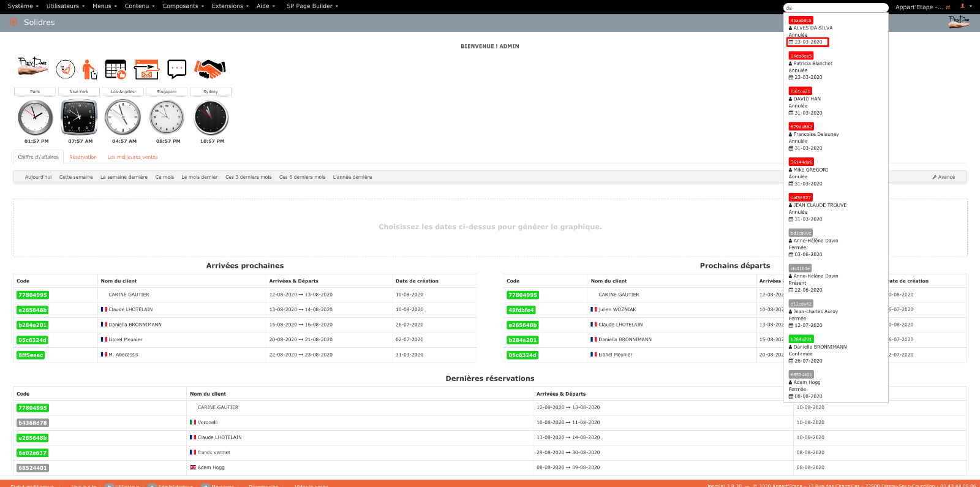The height and width of the screenshot is (487, 980).
Task: Open the email campaign envelope icon
Action: click(x=147, y=69)
